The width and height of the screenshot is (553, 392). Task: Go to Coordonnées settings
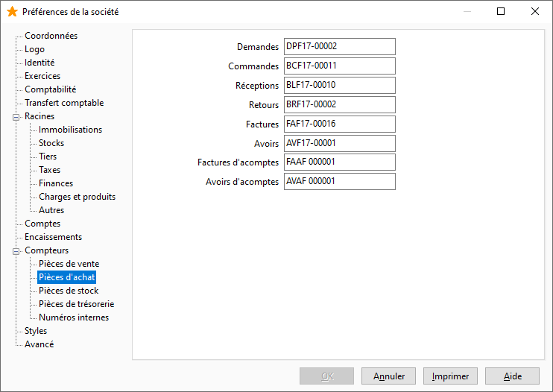coord(51,36)
